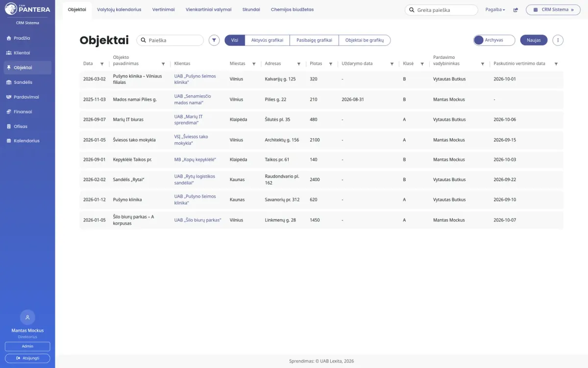The height and width of the screenshot is (368, 588).
Task: Open the filter funnel next to search
Action: [x=214, y=40]
